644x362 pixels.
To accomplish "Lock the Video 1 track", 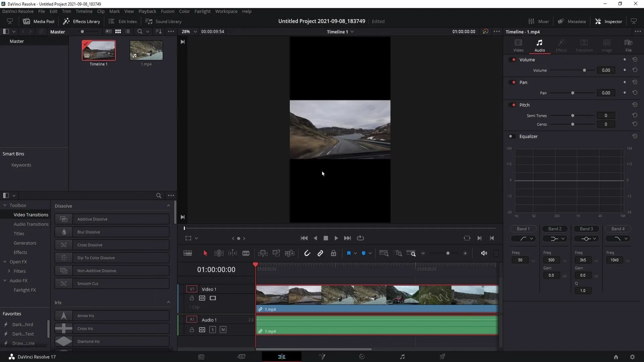I will tap(192, 298).
